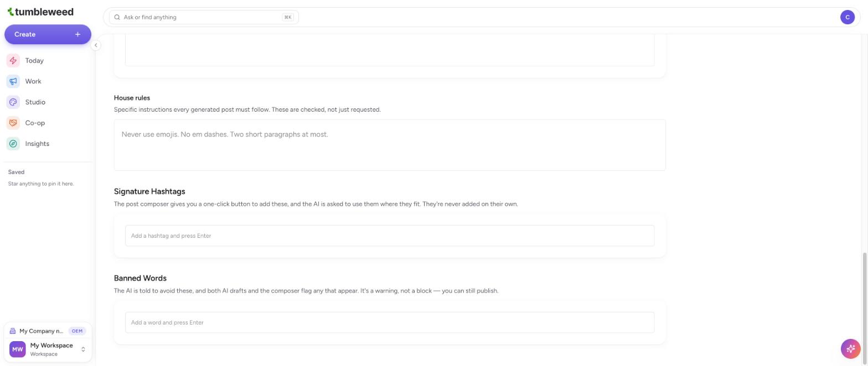Open the My Workspace switcher
The image size is (868, 366).
48,349
